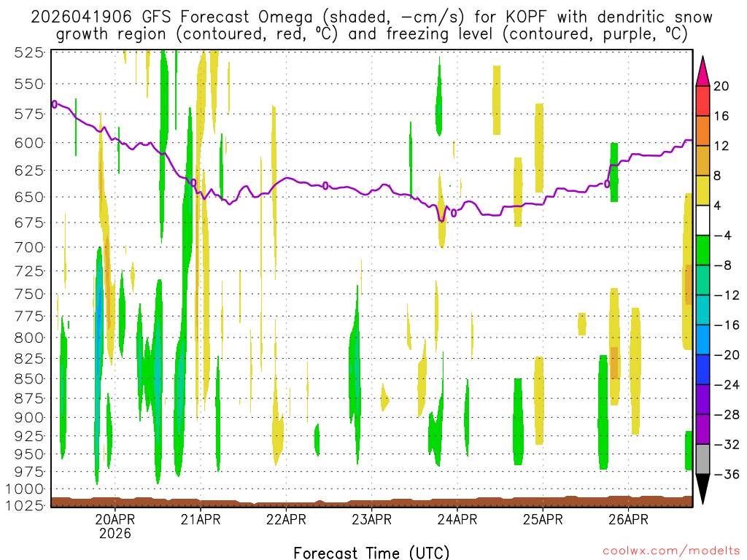
Task: Click the 875 pressure level label
Action: tap(29, 399)
